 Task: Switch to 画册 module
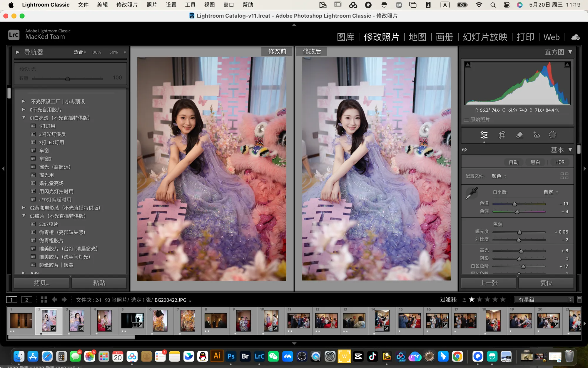pyautogui.click(x=445, y=37)
